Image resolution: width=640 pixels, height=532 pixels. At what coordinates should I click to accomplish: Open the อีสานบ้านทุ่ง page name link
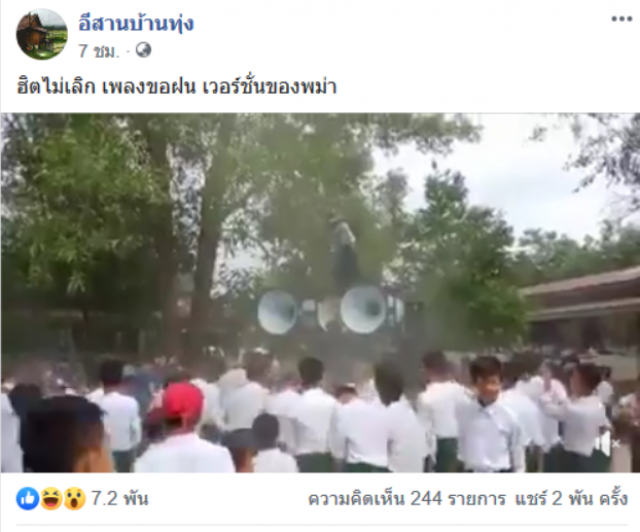[x=136, y=23]
